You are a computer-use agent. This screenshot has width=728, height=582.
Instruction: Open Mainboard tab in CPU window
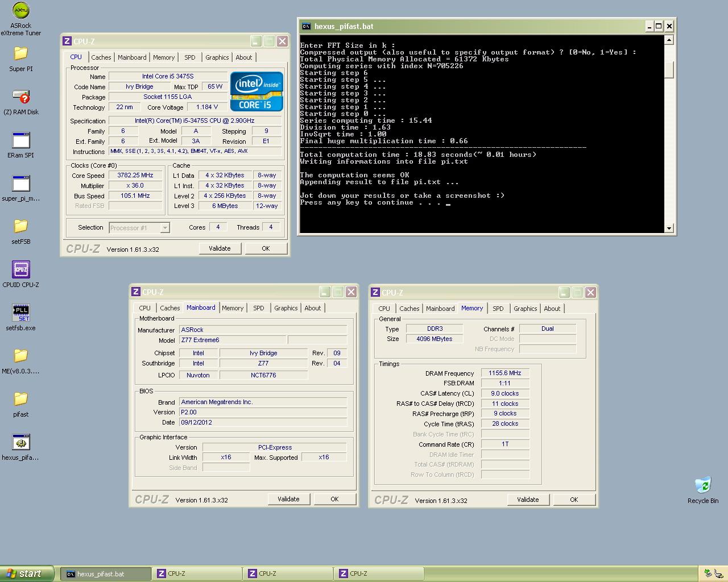tap(132, 57)
